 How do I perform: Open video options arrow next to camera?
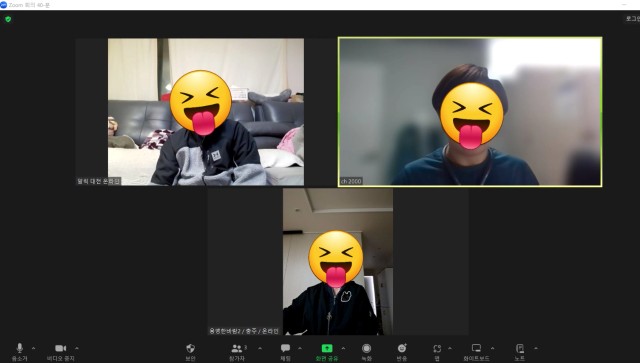coord(77,348)
